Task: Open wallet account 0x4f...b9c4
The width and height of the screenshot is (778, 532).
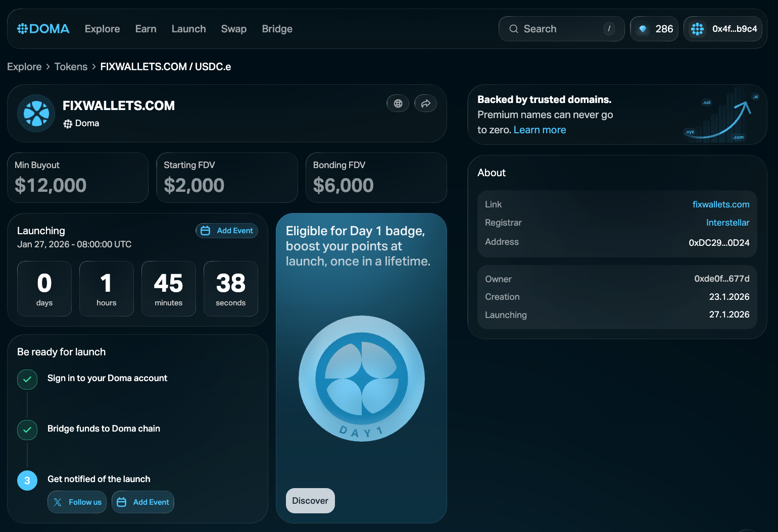Action: click(x=723, y=29)
